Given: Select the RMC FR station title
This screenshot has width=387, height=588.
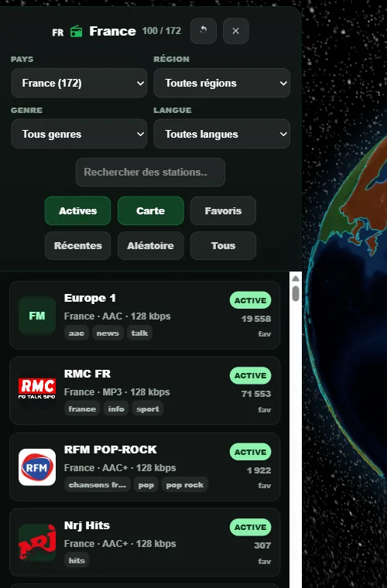Looking at the screenshot, I should tap(87, 374).
